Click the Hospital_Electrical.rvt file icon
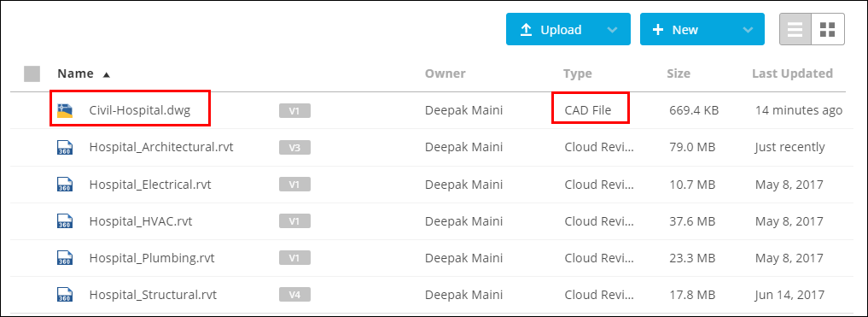The height and width of the screenshot is (317, 868). [66, 184]
